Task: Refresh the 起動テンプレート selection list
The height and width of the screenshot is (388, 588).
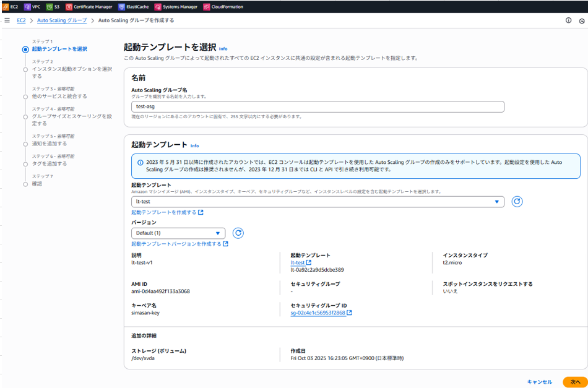Action: pyautogui.click(x=517, y=202)
